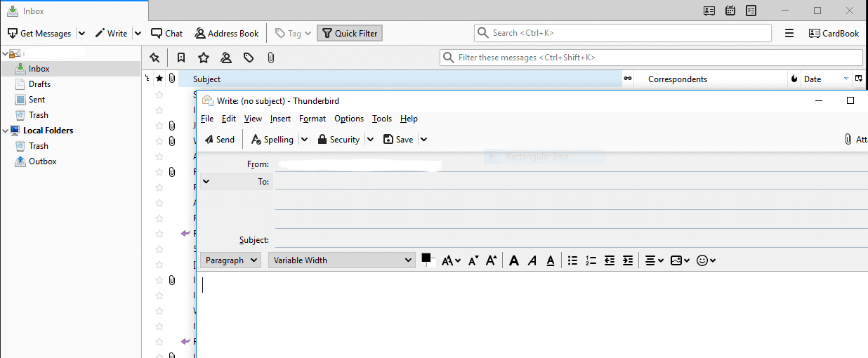This screenshot has width=868, height=358.
Task: Click the starred column header icon
Action: point(159,79)
